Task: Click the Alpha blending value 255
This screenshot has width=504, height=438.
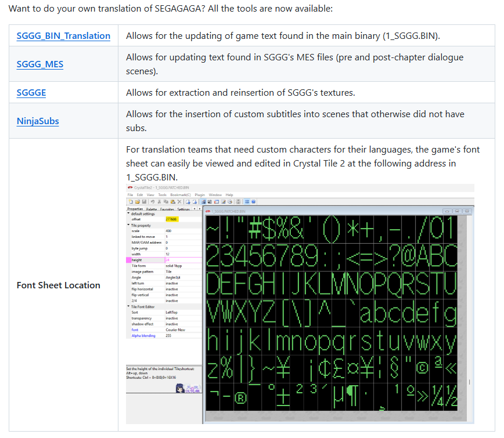Action: click(x=168, y=335)
